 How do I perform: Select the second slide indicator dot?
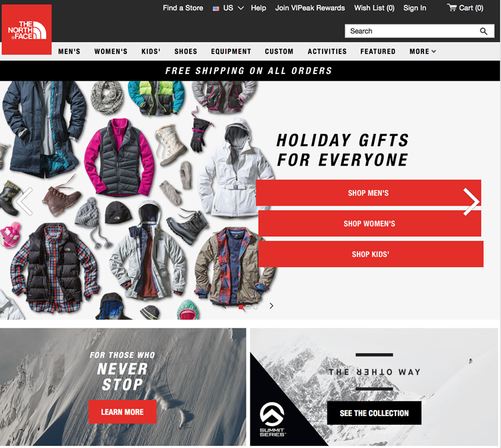(x=248, y=307)
